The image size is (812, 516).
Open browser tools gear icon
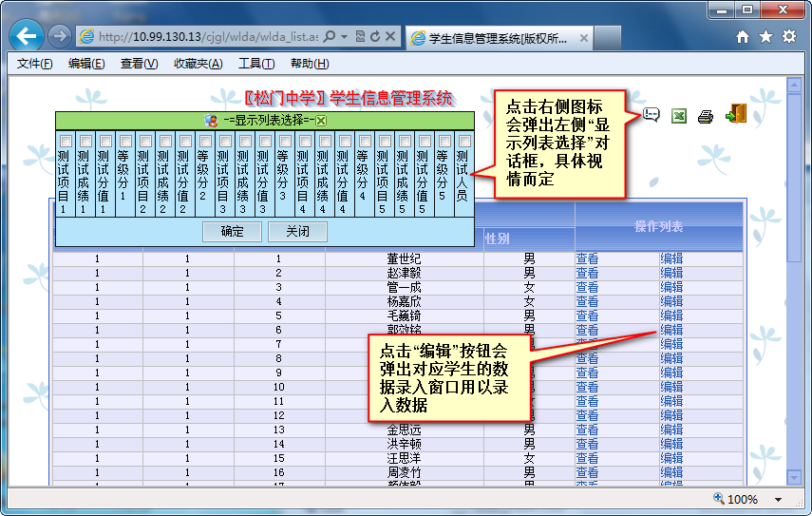click(x=788, y=37)
